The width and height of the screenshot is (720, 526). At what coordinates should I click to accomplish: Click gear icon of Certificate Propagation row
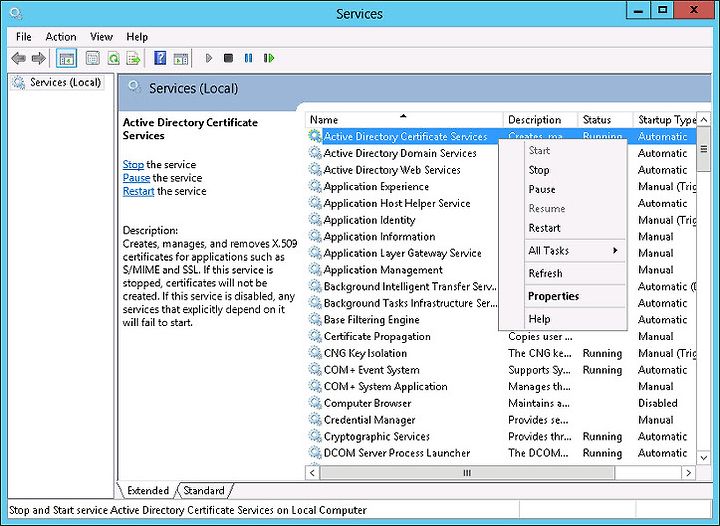point(315,336)
